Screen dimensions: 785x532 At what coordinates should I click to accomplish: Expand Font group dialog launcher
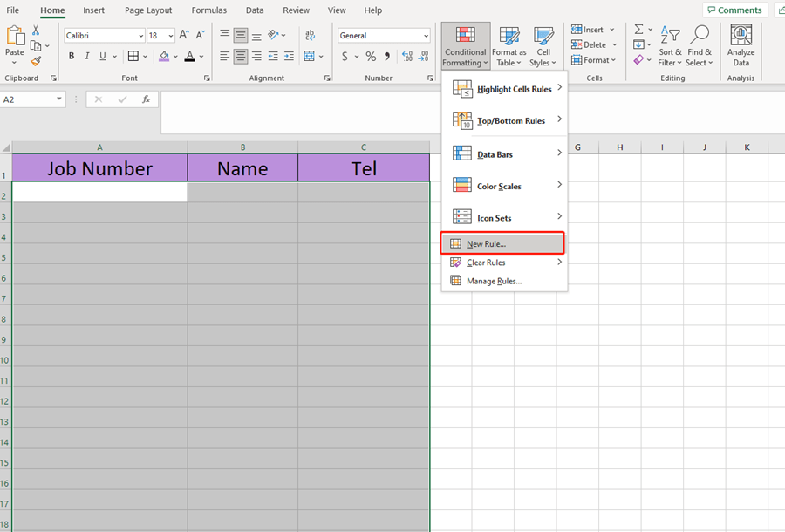207,78
